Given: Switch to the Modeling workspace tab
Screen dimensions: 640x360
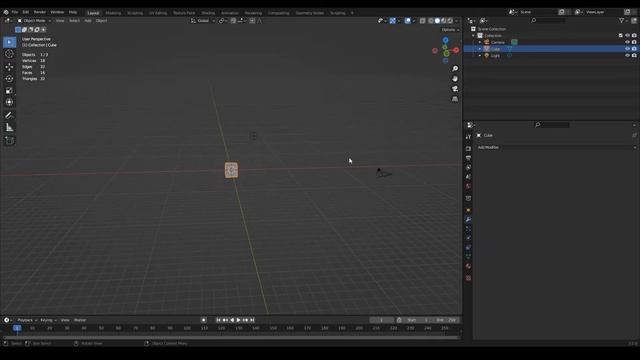Looking at the screenshot, I should click(113, 13).
